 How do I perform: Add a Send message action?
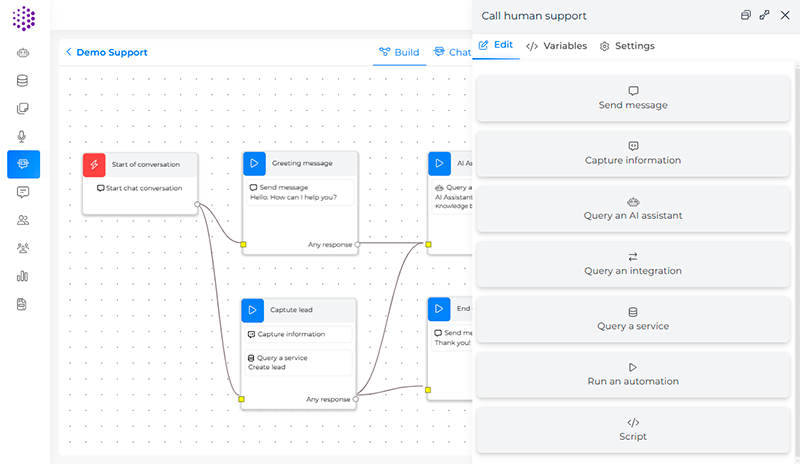(x=633, y=98)
